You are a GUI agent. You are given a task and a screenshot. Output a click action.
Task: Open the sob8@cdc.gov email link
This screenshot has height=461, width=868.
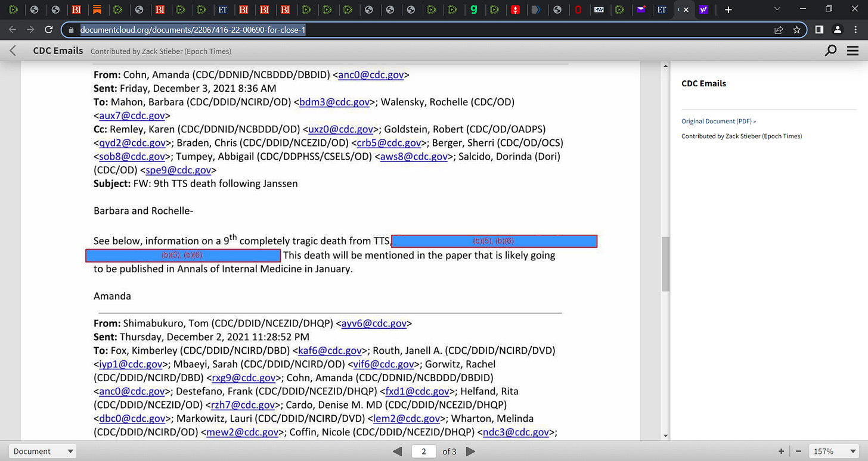coord(132,157)
